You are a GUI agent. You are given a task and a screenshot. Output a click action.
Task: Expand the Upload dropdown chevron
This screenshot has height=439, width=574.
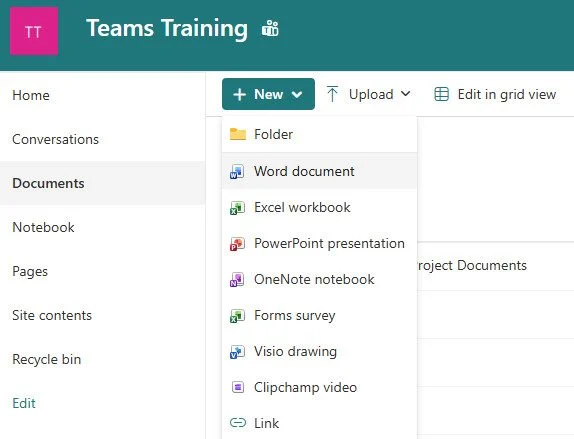[405, 94]
